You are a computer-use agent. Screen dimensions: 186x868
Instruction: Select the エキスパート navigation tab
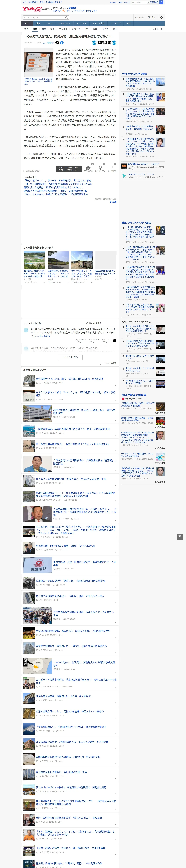pyautogui.click(x=64, y=23)
